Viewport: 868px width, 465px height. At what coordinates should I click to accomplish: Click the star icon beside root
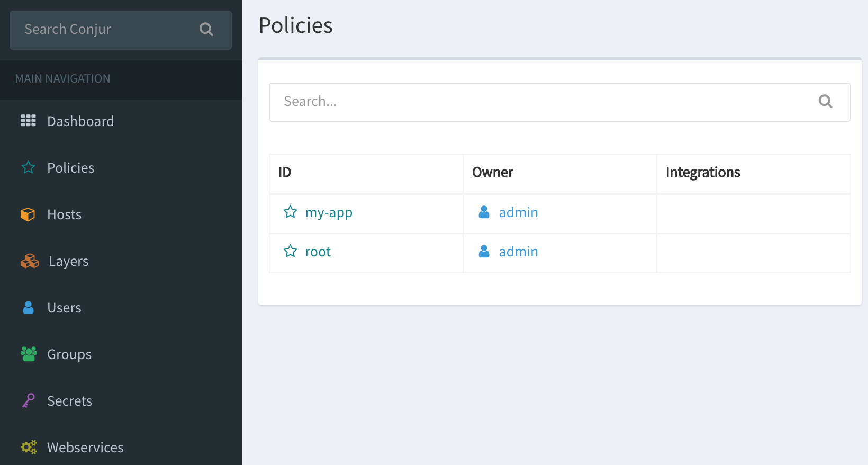290,252
